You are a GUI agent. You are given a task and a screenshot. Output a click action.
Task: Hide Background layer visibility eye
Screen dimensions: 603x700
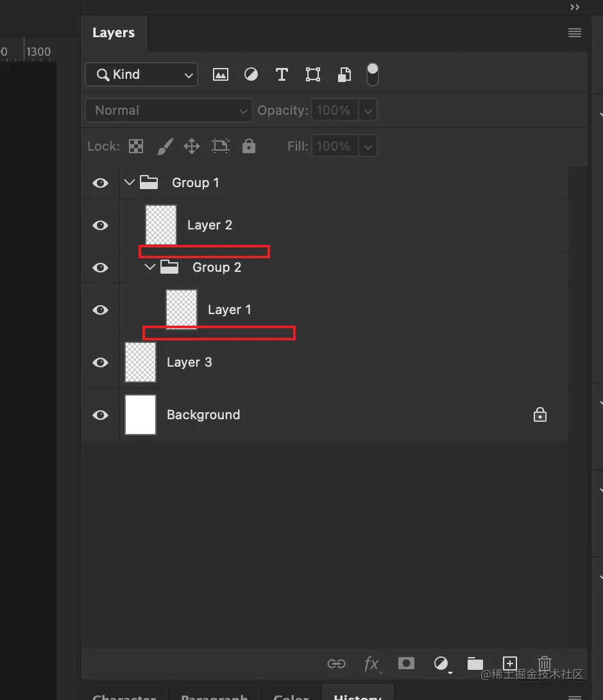[x=101, y=415]
